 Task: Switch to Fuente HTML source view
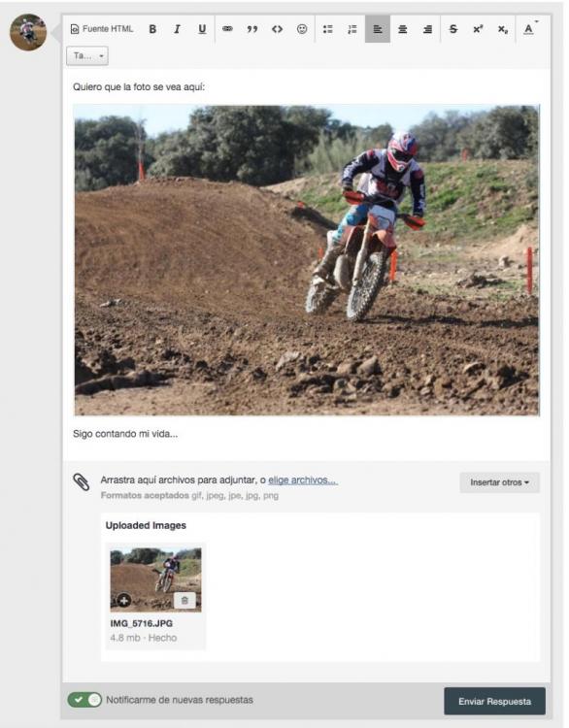pos(102,29)
